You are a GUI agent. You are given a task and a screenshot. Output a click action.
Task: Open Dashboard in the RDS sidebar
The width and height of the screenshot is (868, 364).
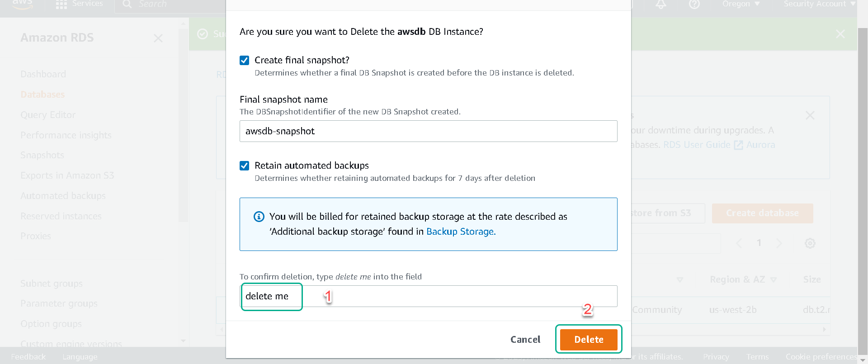[x=43, y=74]
